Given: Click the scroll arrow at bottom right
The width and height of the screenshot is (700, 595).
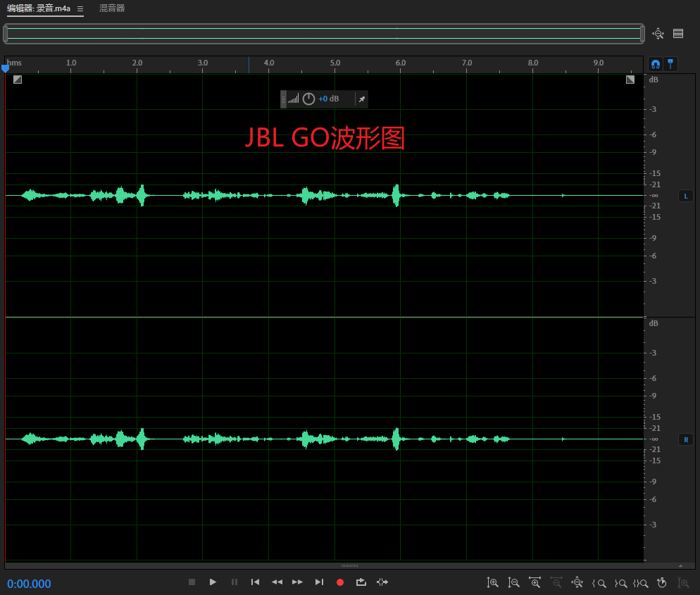Looking at the screenshot, I should coord(680,566).
